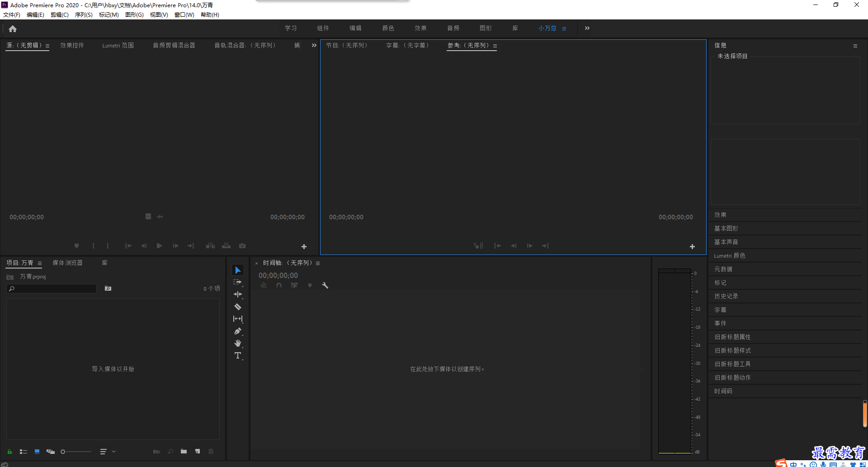Select the Type (T) tool
Viewport: 868px width, 467px height.
coord(238,356)
